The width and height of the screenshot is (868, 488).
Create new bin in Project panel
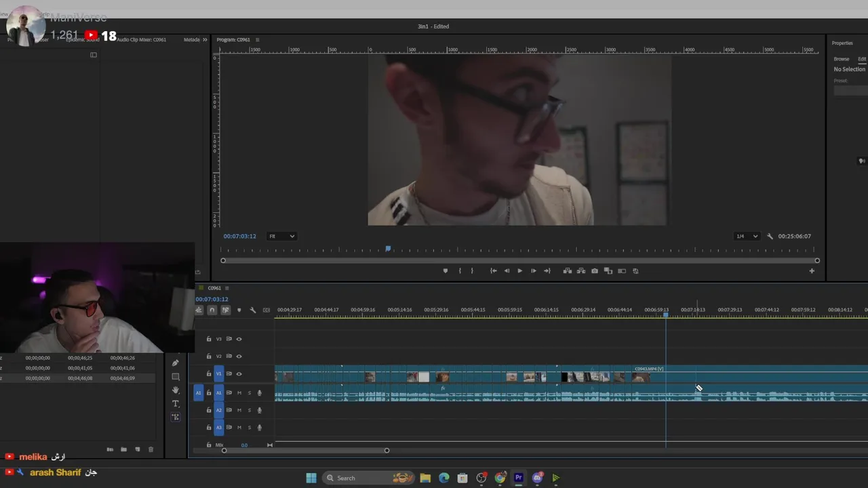pyautogui.click(x=123, y=449)
